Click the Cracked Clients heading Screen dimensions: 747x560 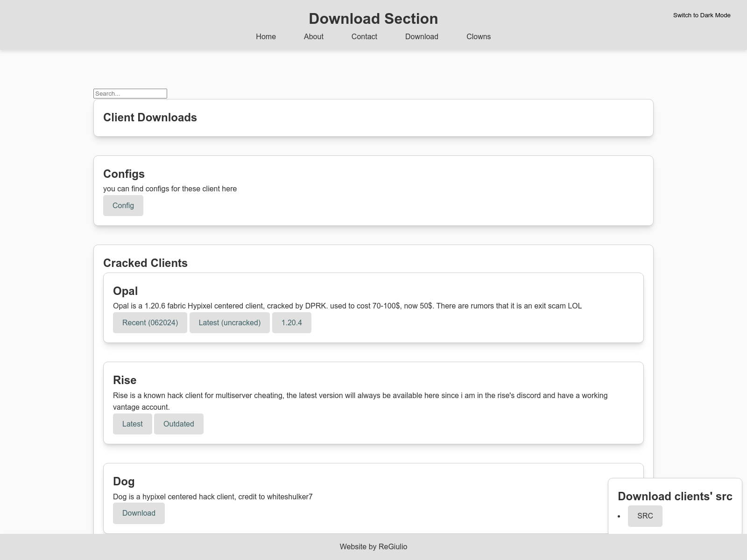pos(145,263)
